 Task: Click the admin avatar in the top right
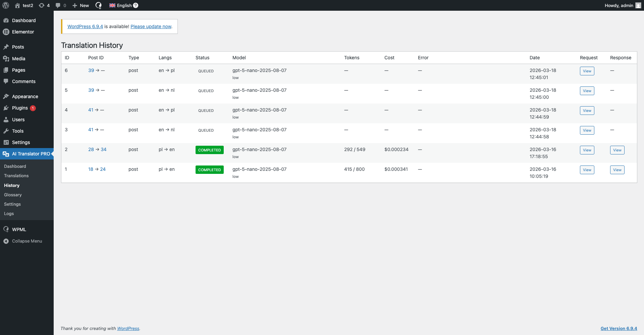click(638, 5)
